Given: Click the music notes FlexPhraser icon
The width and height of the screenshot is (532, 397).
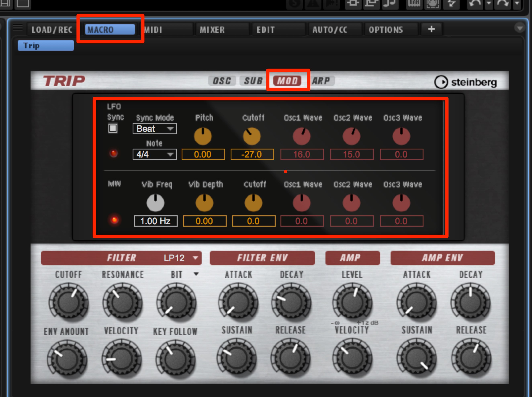Looking at the screenshot, I should pos(390,4).
